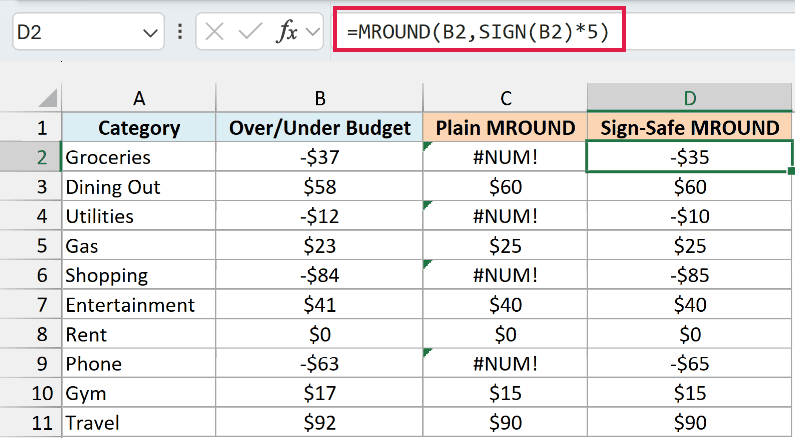
Task: Click the Sign-Safe MROUND header cell
Action: click(x=690, y=128)
